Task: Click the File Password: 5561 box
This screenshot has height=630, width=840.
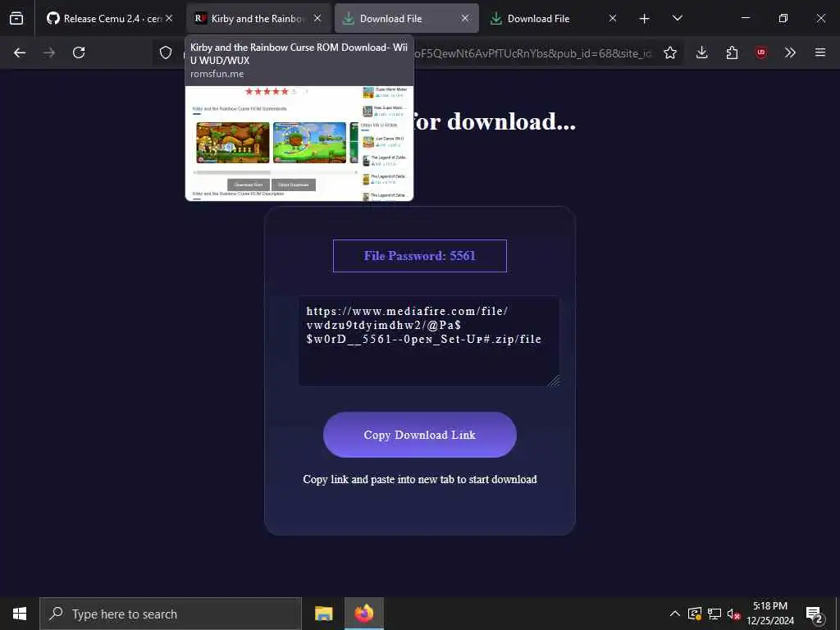Action: [420, 256]
